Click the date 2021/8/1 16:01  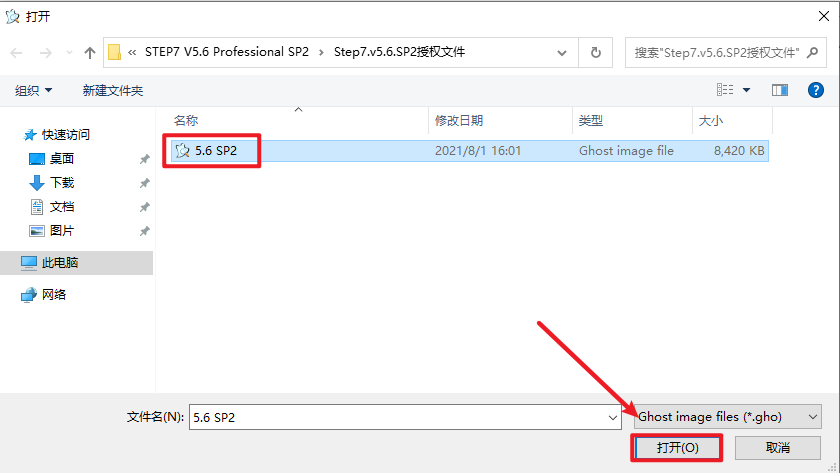point(478,151)
